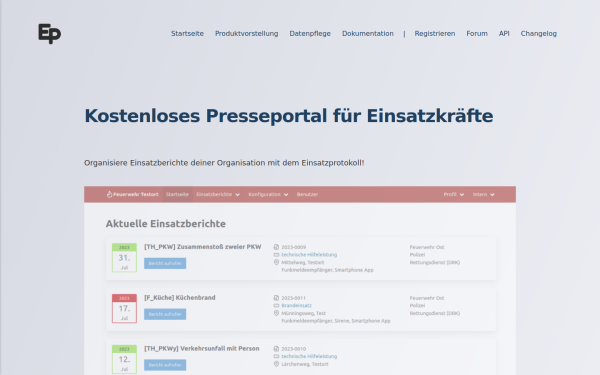
Task: Click Funkmeldeempfänger, Smartphone App text
Action: coord(328,270)
